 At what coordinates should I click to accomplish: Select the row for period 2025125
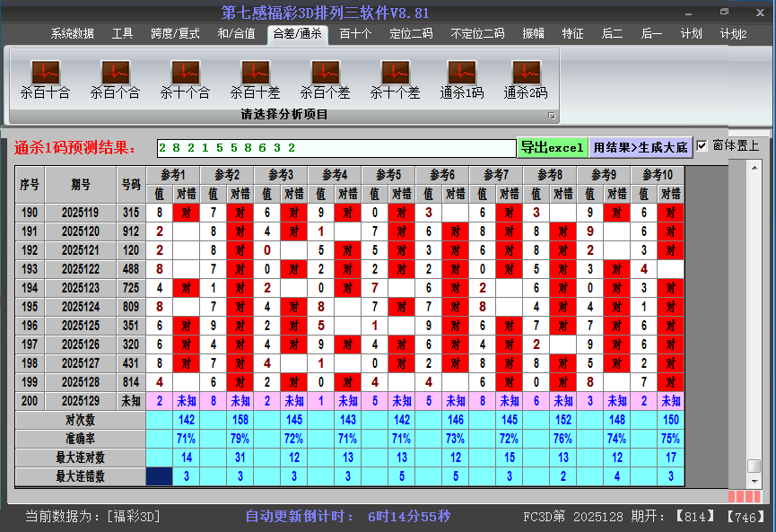point(349,326)
